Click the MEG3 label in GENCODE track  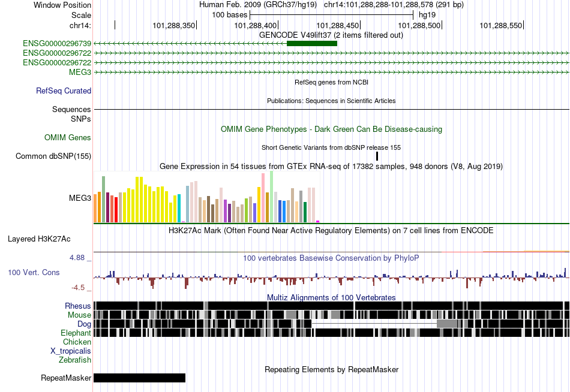(80, 72)
